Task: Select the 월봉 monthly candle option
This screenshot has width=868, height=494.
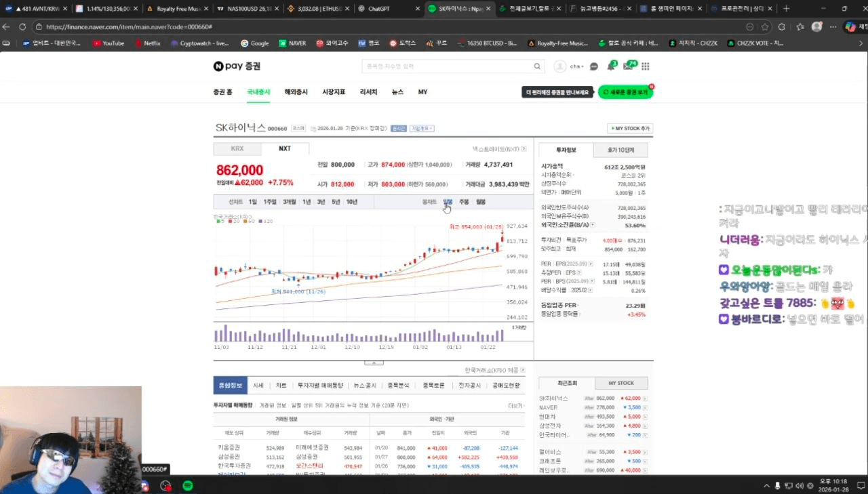Action: 480,201
